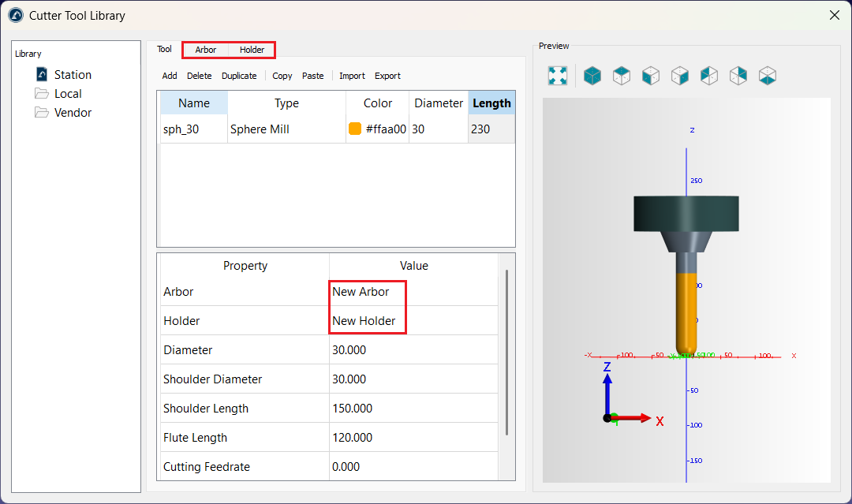
Task: Click the Value column header
Action: (413, 266)
